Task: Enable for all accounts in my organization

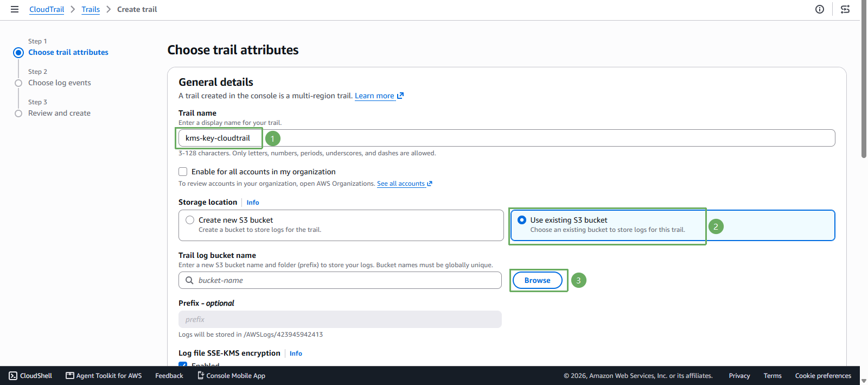Action: click(x=183, y=172)
